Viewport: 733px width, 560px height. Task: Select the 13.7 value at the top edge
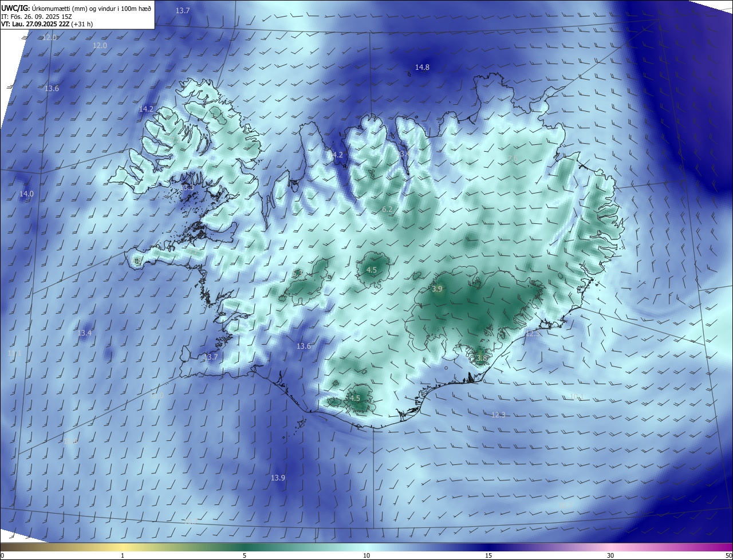click(x=183, y=11)
